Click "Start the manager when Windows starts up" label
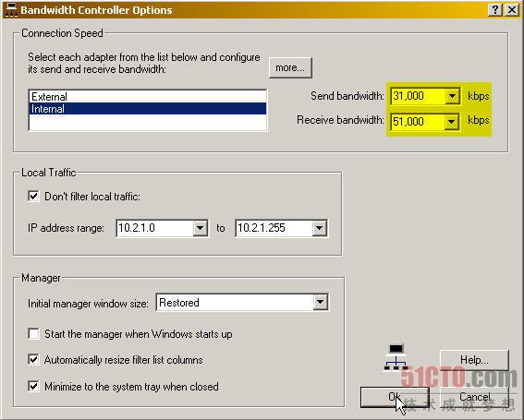524x420 pixels. pos(139,334)
